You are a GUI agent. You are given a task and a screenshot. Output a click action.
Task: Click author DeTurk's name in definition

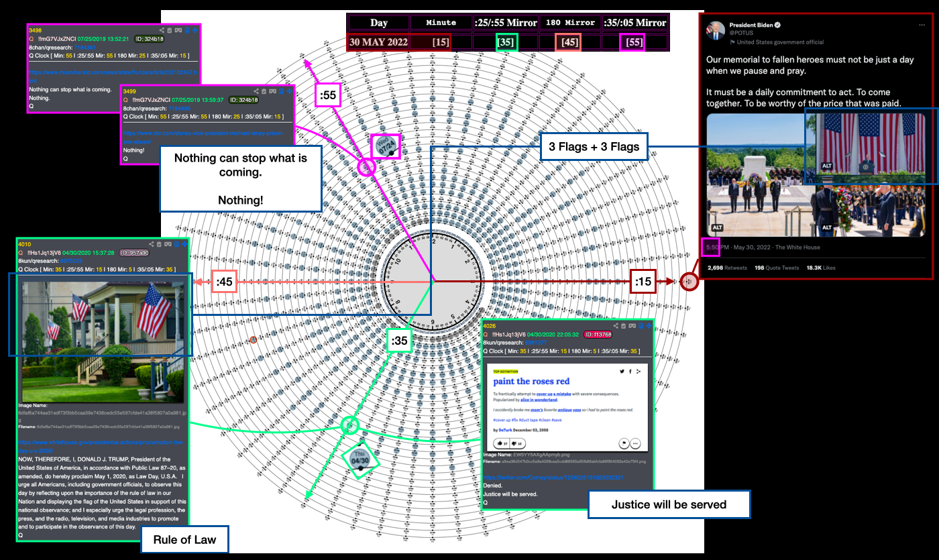coord(505,430)
